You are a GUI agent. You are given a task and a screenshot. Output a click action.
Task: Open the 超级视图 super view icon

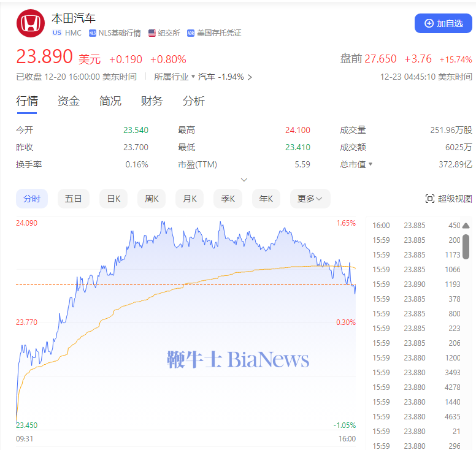pyautogui.click(x=430, y=199)
